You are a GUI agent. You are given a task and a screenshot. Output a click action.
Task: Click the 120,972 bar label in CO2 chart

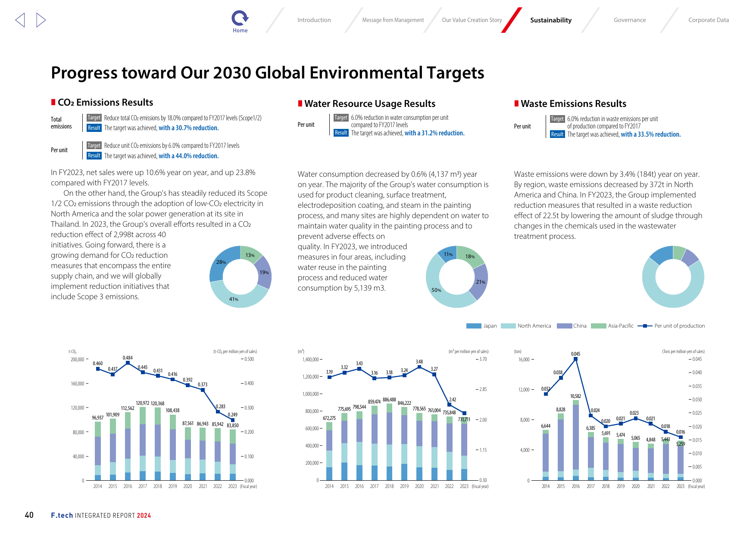coord(142,403)
